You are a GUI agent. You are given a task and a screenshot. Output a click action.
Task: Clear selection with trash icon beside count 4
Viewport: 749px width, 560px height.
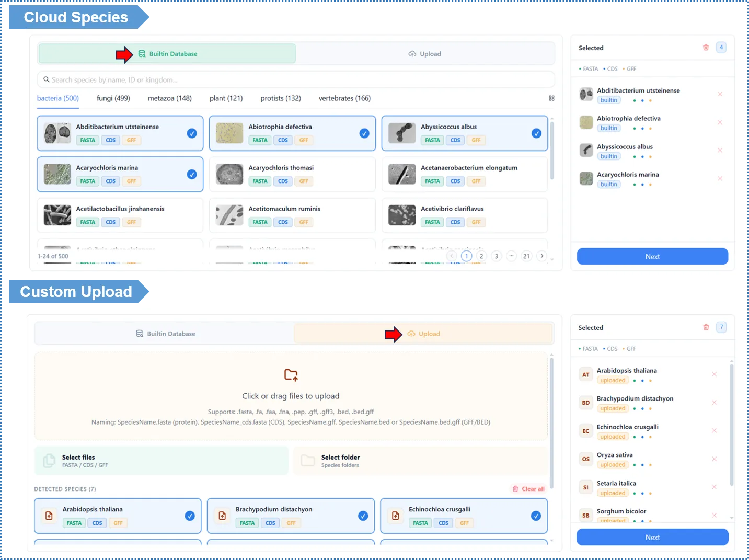pos(706,48)
